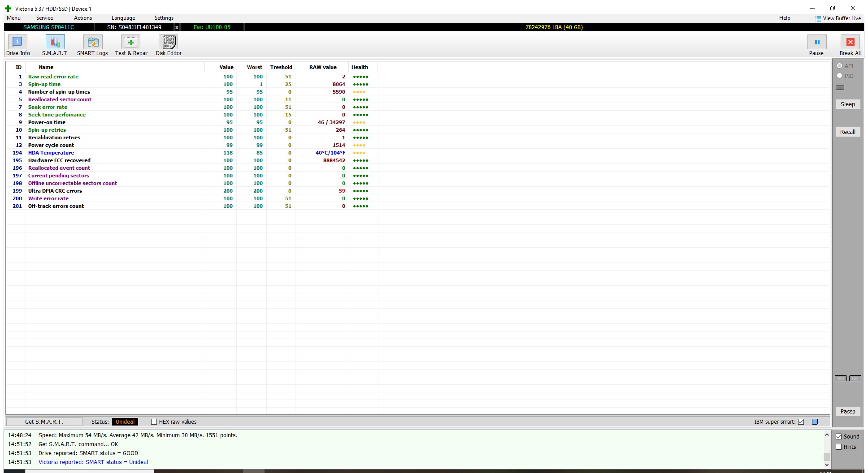Screen dimensions: 868x473
Task: Toggle IBM super smart checkbox
Action: pyautogui.click(x=801, y=422)
